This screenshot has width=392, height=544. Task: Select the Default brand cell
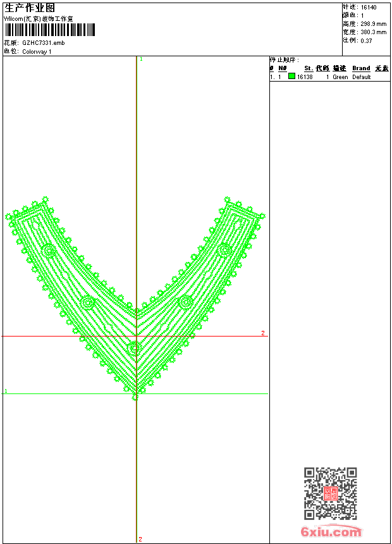[362, 77]
